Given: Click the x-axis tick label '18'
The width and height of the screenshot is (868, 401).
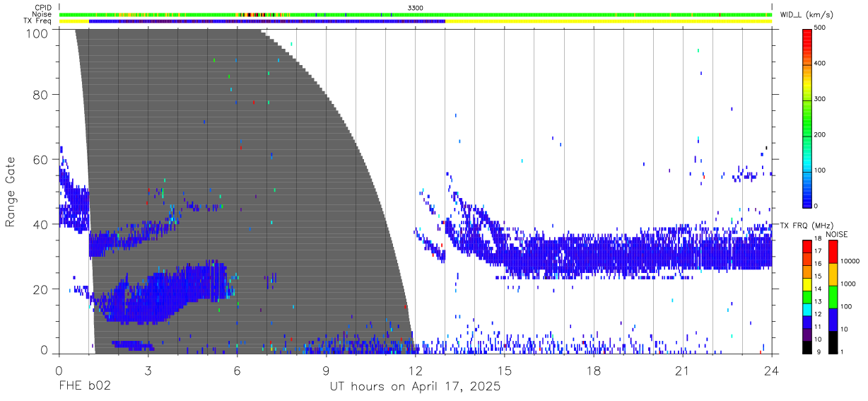Looking at the screenshot, I should pyautogui.click(x=593, y=370).
